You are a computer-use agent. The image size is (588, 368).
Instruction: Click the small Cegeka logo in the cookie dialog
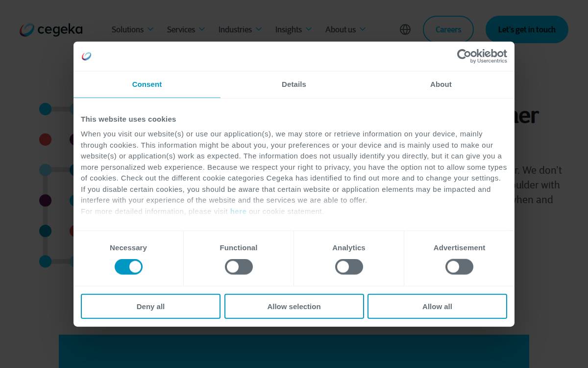click(86, 56)
